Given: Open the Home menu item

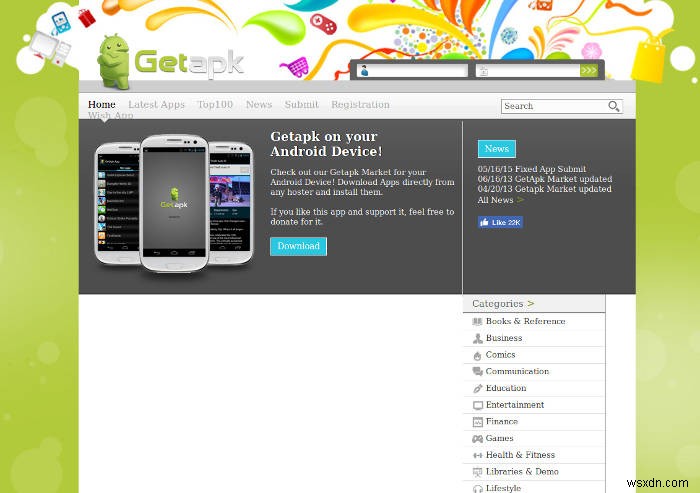Looking at the screenshot, I should click(102, 104).
